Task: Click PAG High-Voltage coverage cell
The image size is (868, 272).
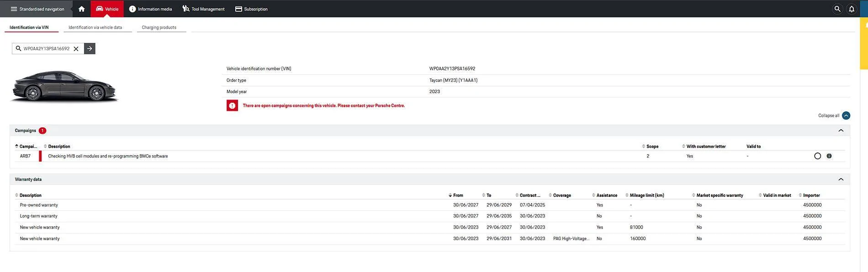Action: pyautogui.click(x=571, y=239)
